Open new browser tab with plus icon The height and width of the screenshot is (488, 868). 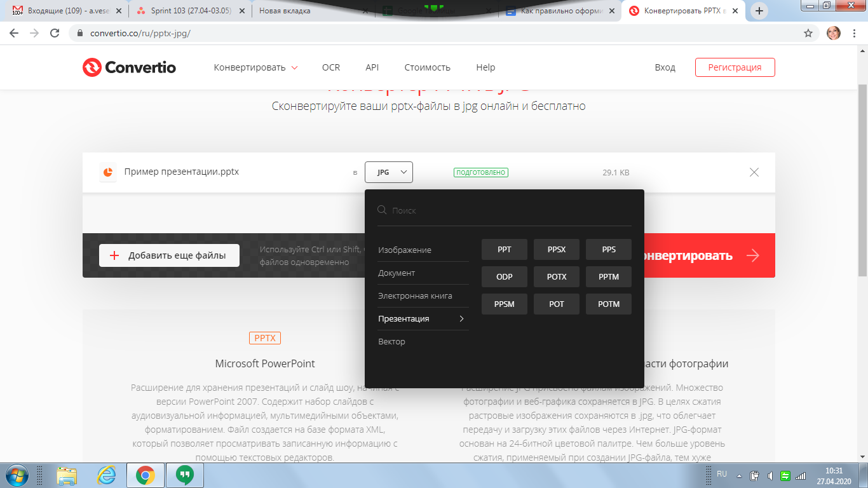(x=759, y=11)
